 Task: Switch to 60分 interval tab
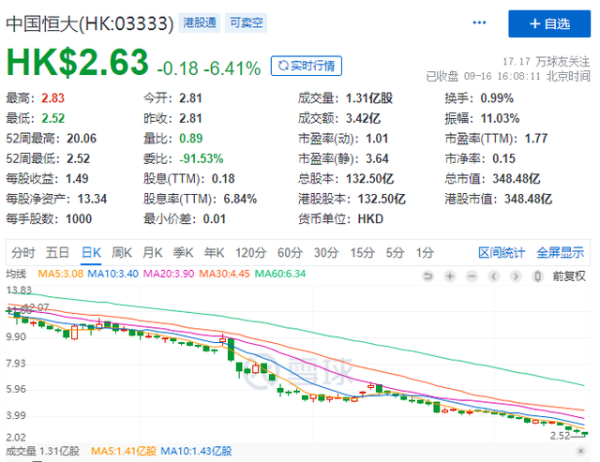coord(290,253)
